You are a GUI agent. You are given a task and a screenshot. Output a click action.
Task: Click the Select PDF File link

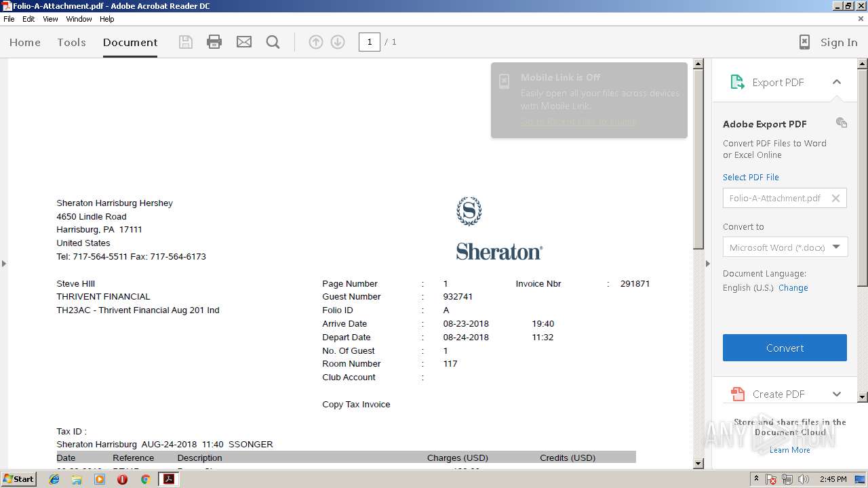pyautogui.click(x=751, y=177)
